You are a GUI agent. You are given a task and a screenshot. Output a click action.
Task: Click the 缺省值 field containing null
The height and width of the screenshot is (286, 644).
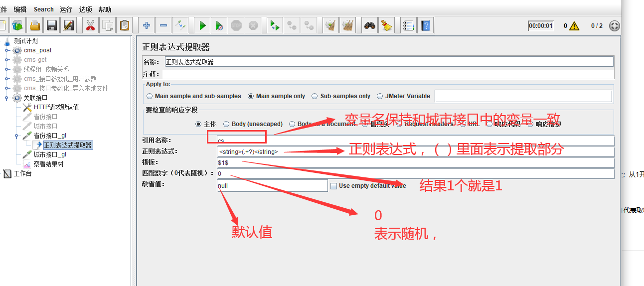pyautogui.click(x=272, y=186)
